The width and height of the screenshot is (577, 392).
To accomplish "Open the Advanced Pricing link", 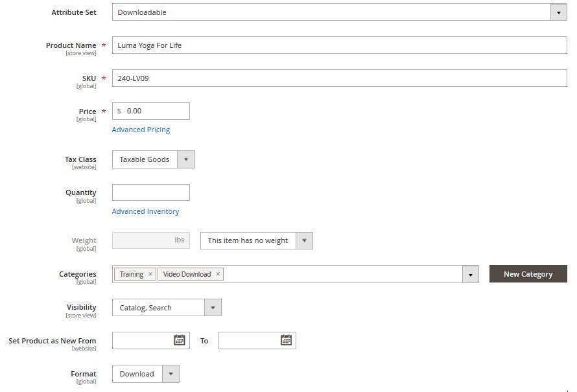I will (x=141, y=130).
